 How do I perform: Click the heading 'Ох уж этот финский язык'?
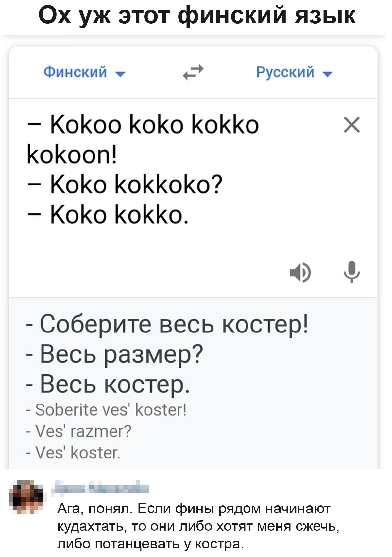197,15
